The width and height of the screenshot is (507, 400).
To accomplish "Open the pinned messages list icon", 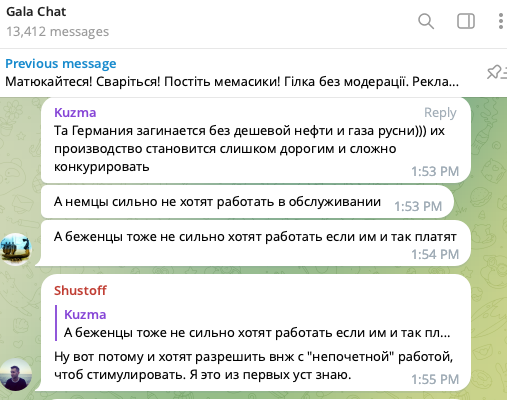I will click(x=496, y=72).
